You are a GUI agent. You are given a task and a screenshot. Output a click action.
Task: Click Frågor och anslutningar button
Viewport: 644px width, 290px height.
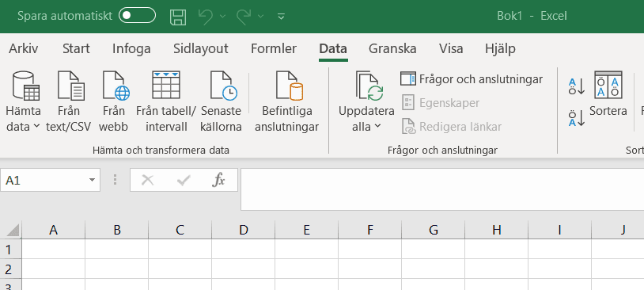coord(472,79)
